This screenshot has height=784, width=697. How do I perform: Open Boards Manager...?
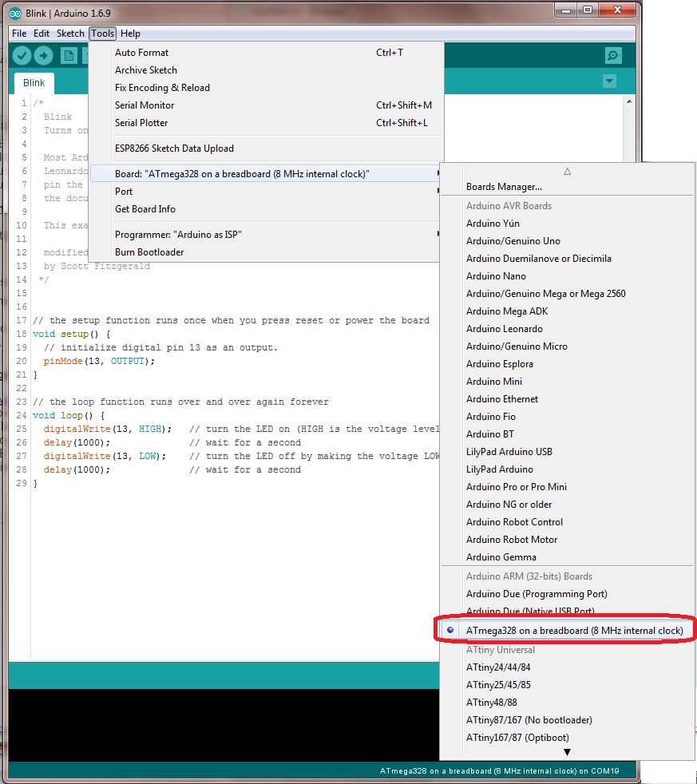pyautogui.click(x=567, y=187)
